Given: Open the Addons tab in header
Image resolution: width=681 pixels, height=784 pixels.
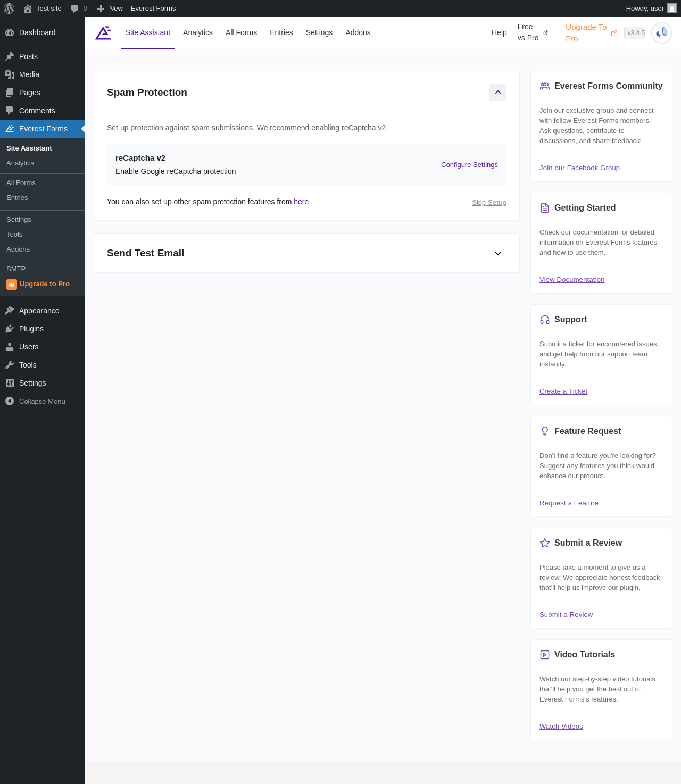Looking at the screenshot, I should coord(358,33).
